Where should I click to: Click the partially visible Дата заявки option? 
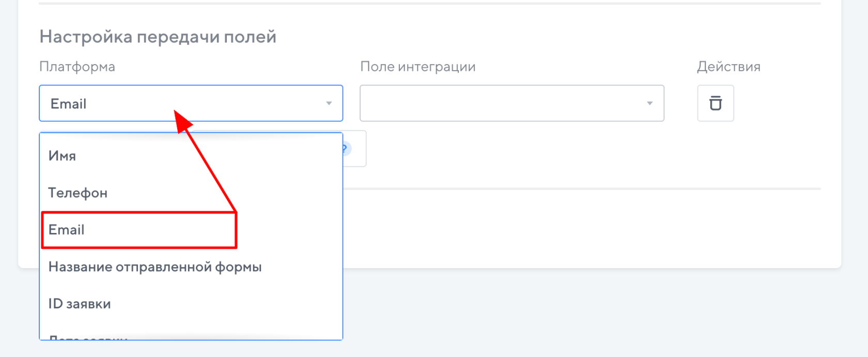pos(88,337)
